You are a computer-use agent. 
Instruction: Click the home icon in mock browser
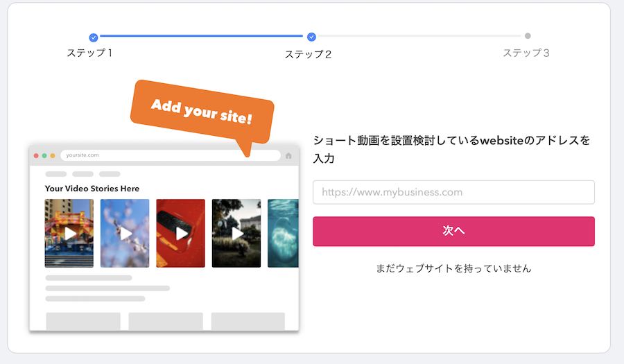[x=288, y=155]
